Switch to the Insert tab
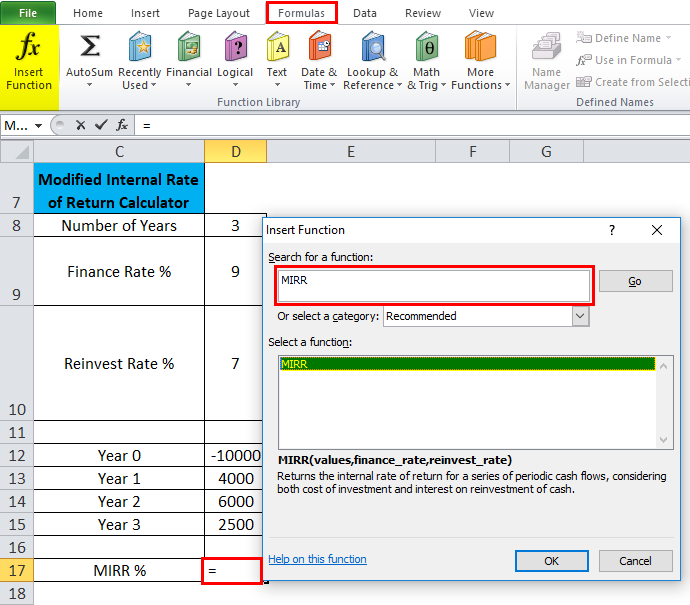This screenshot has width=690, height=605. click(145, 13)
